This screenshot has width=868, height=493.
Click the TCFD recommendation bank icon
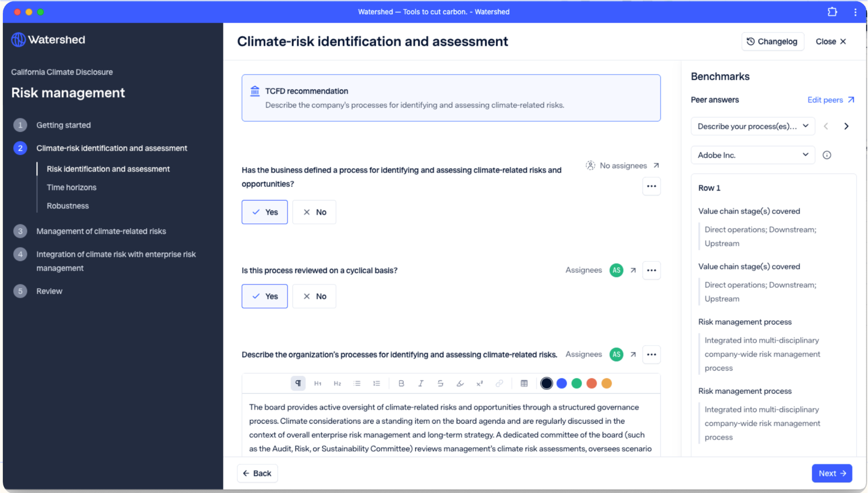255,91
